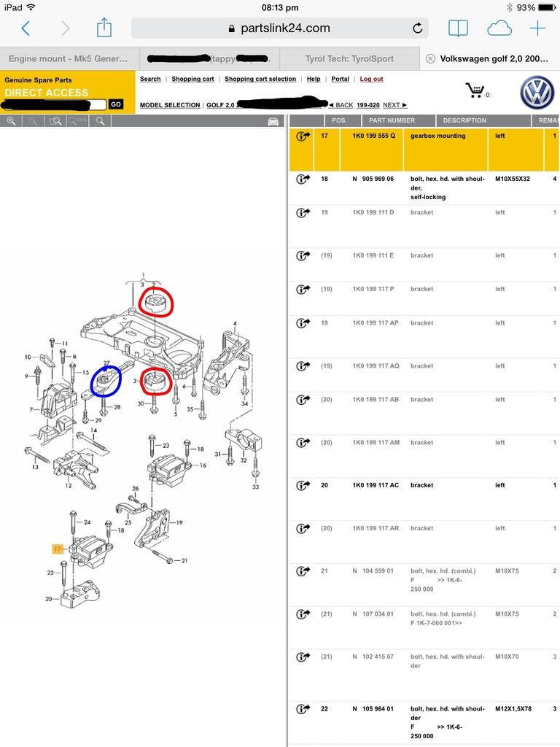Switch to Engine mount - Mk5 tab
The width and height of the screenshot is (560, 747).
69,58
